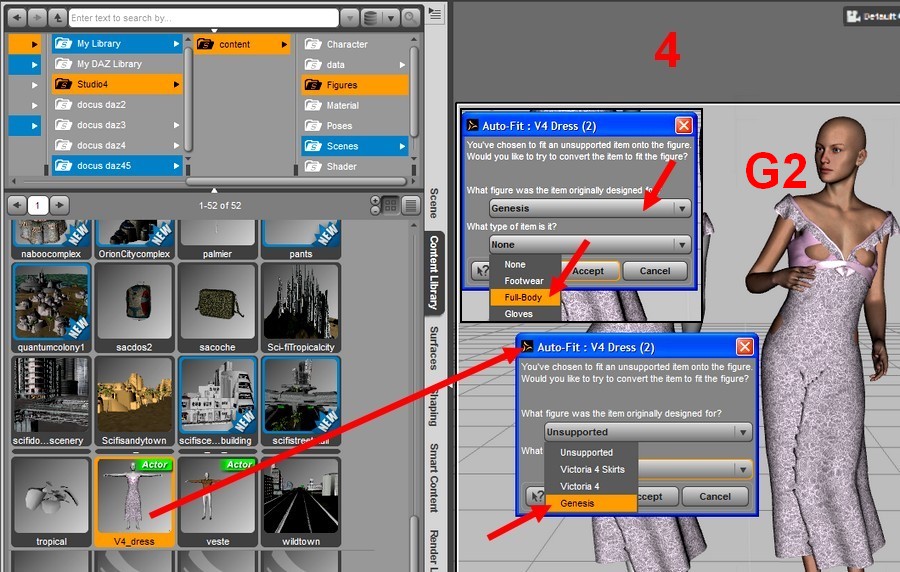Image resolution: width=900 pixels, height=572 pixels.
Task: Select the palmier thumbnail
Action: click(218, 240)
